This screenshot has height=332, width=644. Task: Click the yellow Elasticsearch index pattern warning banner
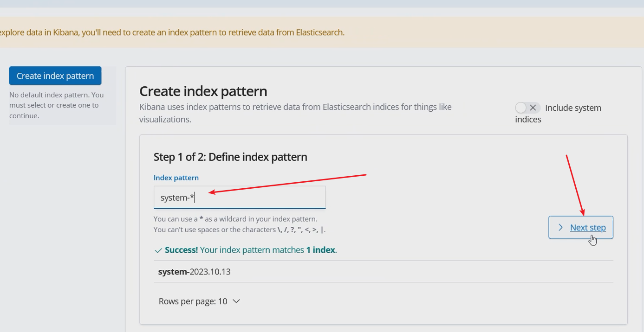pyautogui.click(x=322, y=32)
